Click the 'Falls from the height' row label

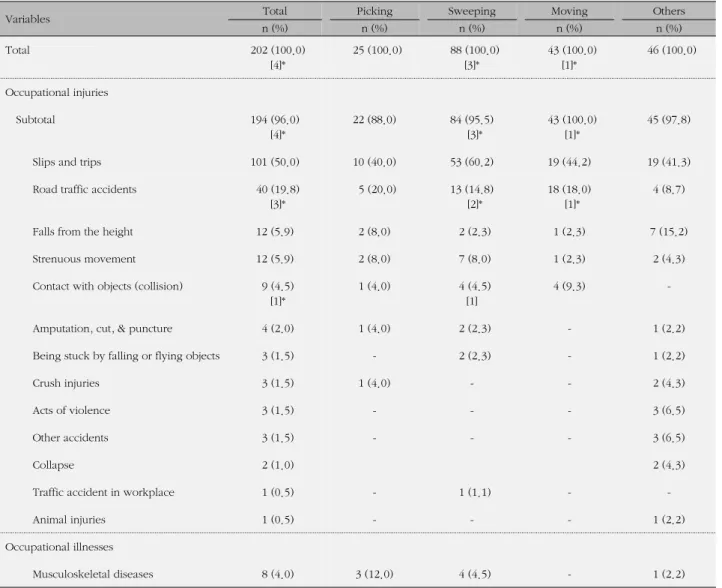82,232
